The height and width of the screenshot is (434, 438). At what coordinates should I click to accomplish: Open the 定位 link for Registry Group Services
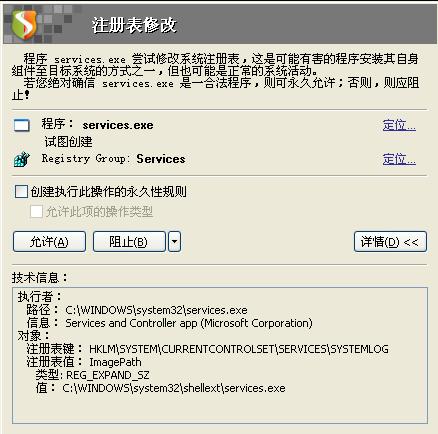tap(399, 159)
